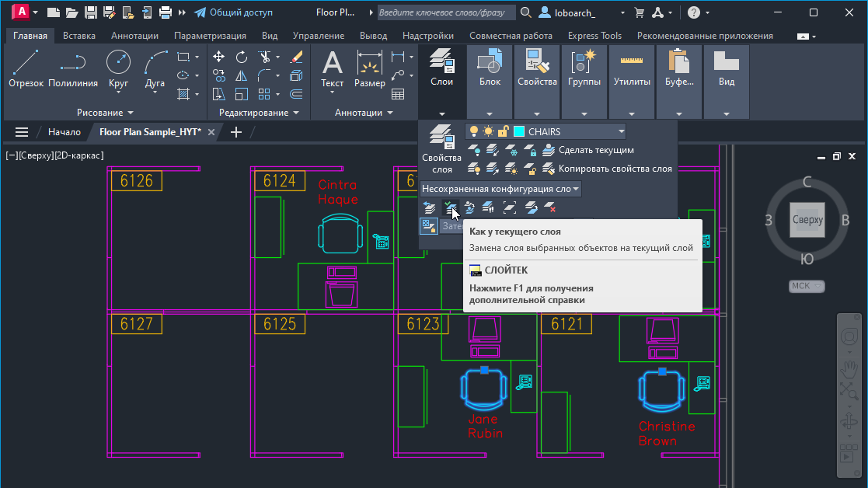Screen dimensions: 868x488
Task: Click the Mirror tool icon
Action: (x=242, y=75)
